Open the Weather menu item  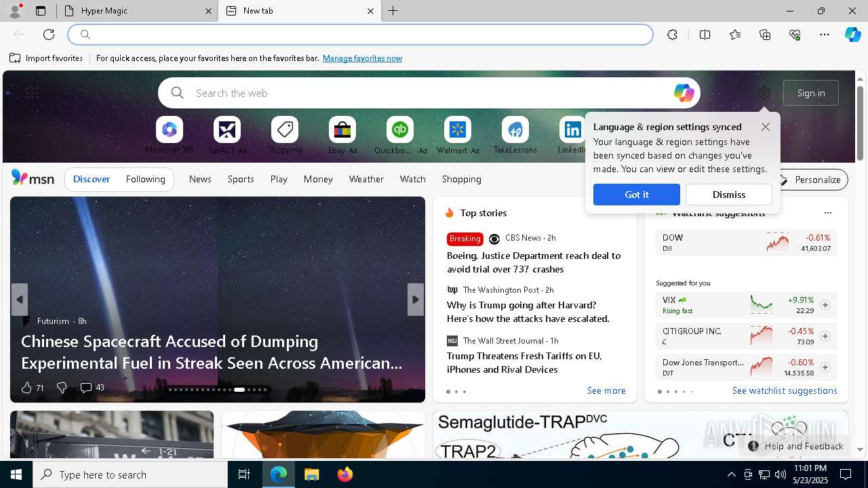pos(366,180)
